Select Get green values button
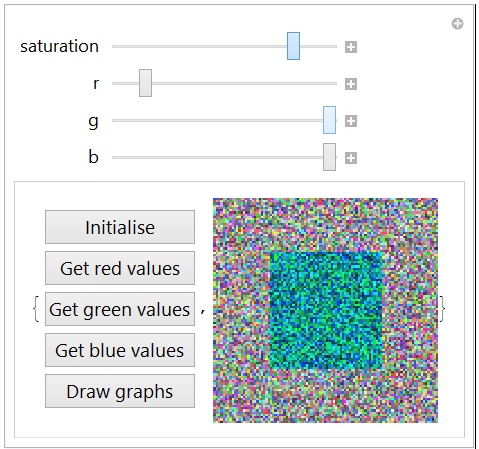The height and width of the screenshot is (449, 479). click(120, 309)
